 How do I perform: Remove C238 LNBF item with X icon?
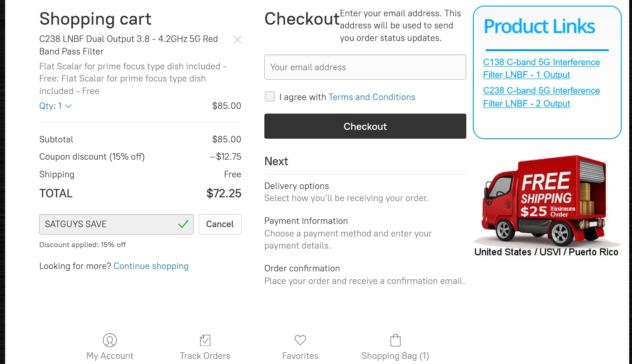237,40
